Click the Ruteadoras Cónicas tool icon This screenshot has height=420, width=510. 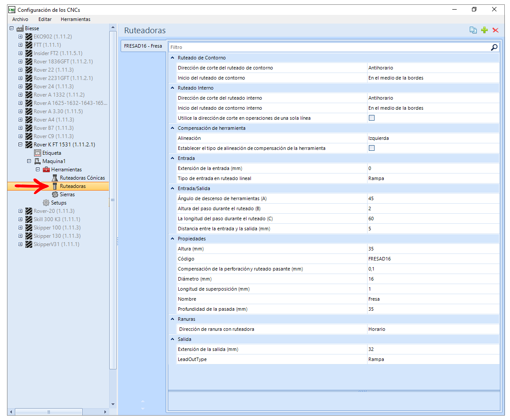coord(55,178)
